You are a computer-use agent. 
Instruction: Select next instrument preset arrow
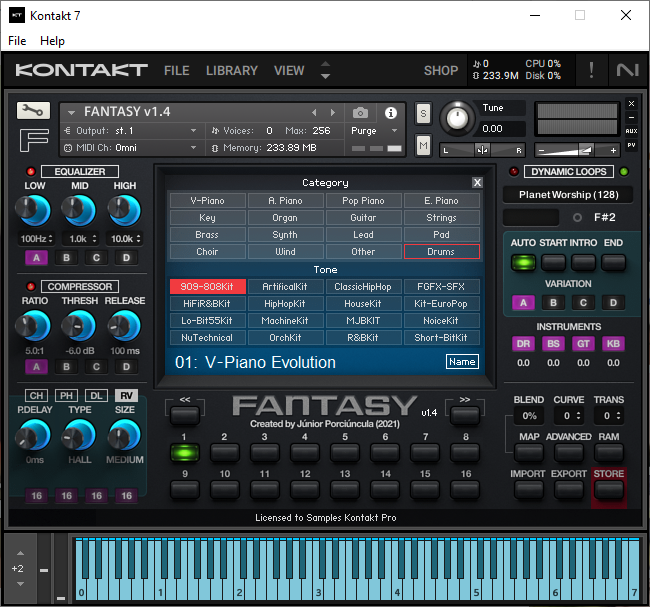332,112
